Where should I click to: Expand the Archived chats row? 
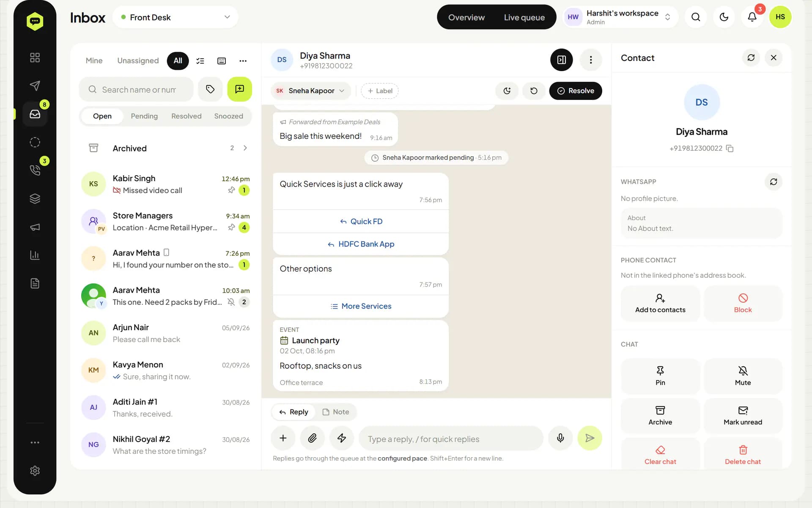[x=165, y=148]
